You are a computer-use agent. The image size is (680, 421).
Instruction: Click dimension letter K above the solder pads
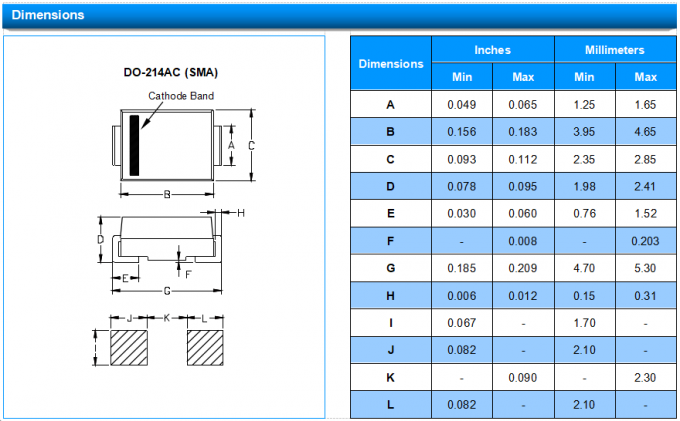point(167,317)
